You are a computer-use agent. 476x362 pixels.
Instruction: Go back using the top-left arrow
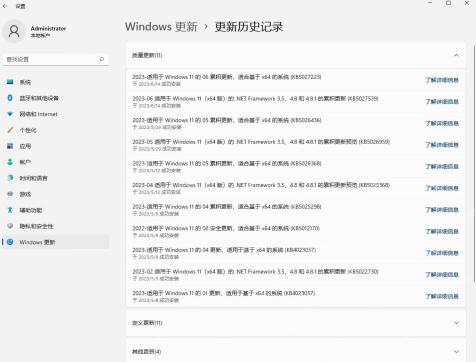(x=5, y=6)
